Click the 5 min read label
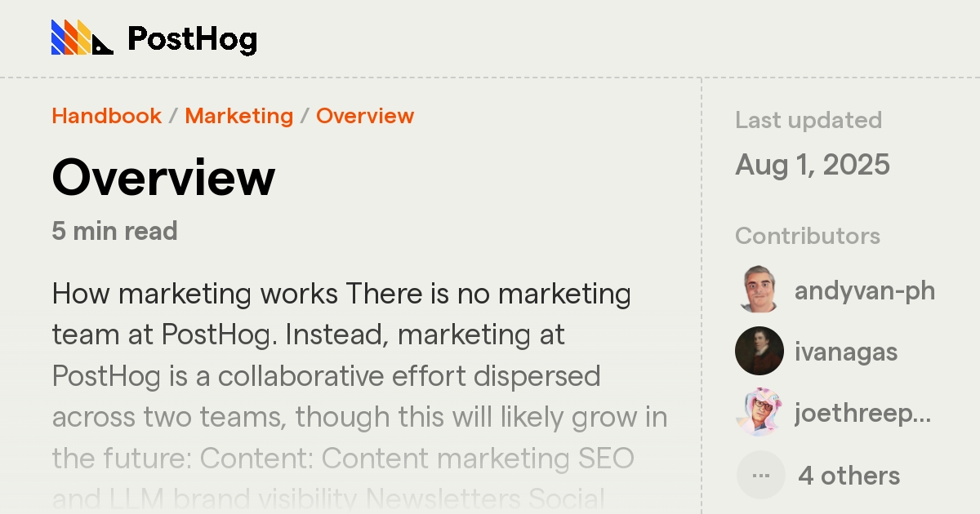 [114, 231]
